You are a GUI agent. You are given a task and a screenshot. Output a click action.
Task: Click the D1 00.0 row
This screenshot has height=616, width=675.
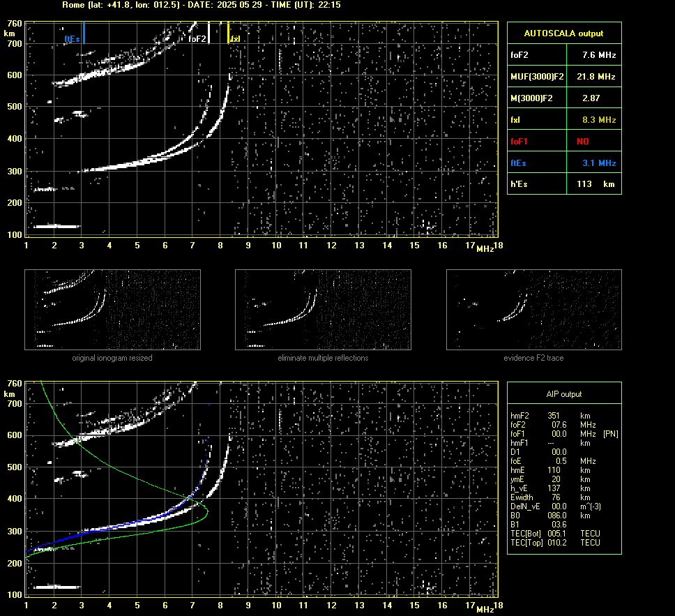(538, 452)
